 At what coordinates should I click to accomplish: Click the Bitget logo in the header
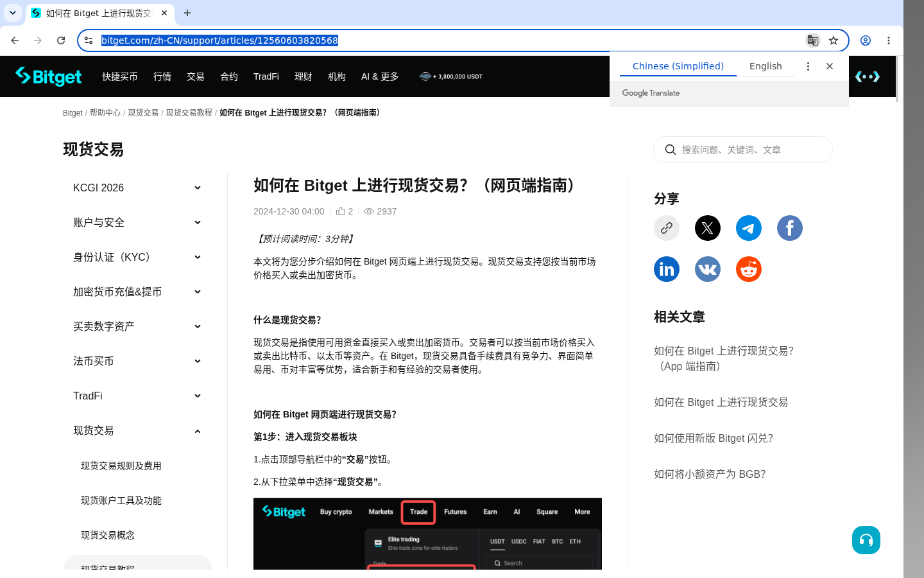click(49, 76)
